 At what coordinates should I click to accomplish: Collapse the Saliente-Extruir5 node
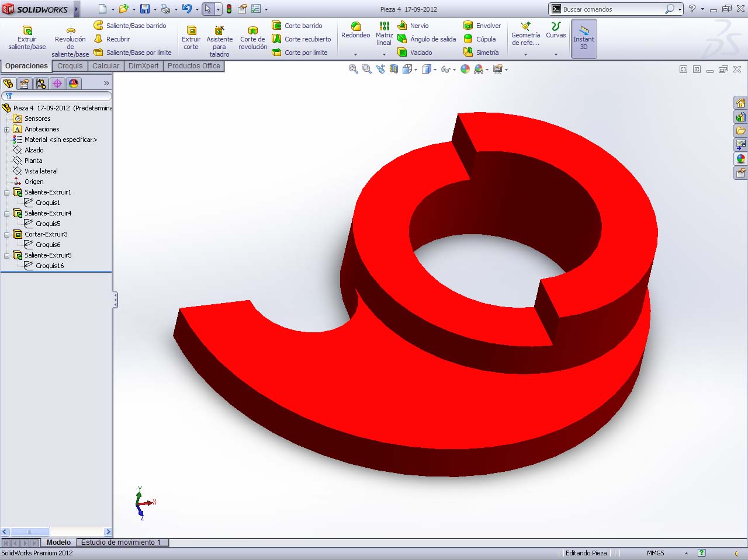point(6,256)
